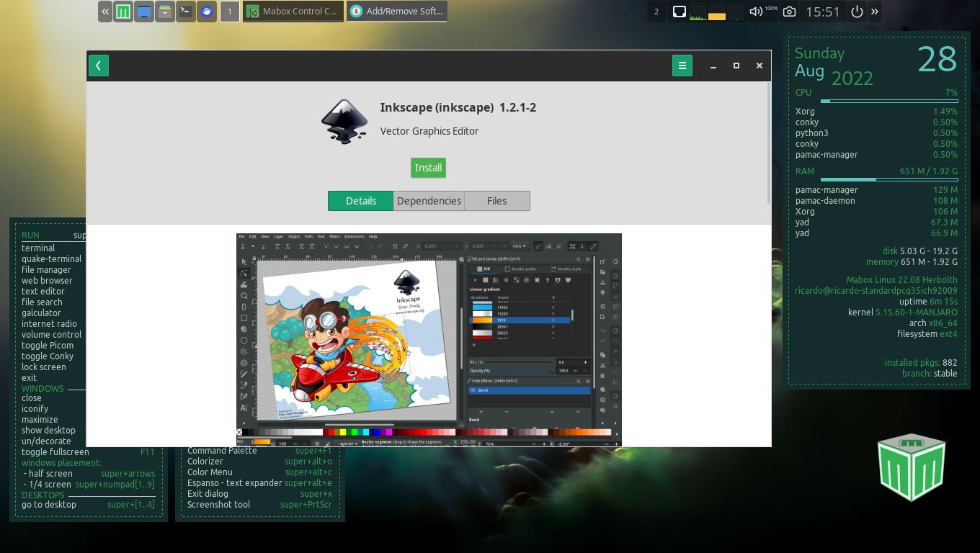The width and height of the screenshot is (980, 553).
Task: Activate Mabox Control Center taskbar entry
Action: (293, 12)
